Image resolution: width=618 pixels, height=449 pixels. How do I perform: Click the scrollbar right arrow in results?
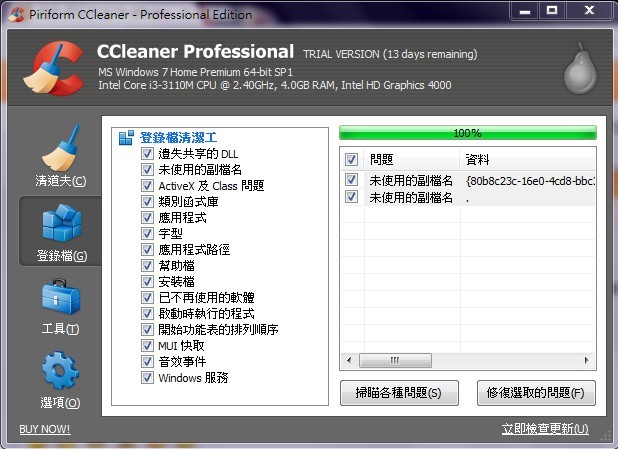(x=587, y=360)
